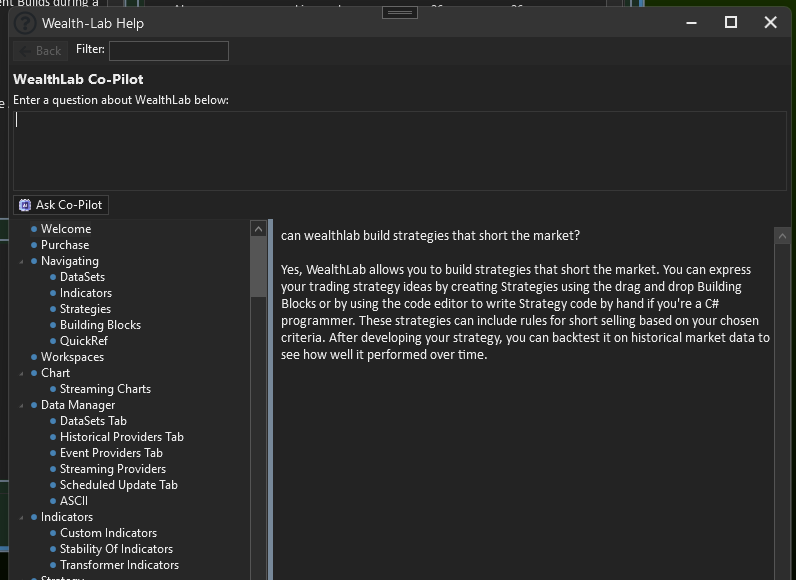This screenshot has height=580, width=796.
Task: Click the answer pane scroll up arrow
Action: [782, 236]
